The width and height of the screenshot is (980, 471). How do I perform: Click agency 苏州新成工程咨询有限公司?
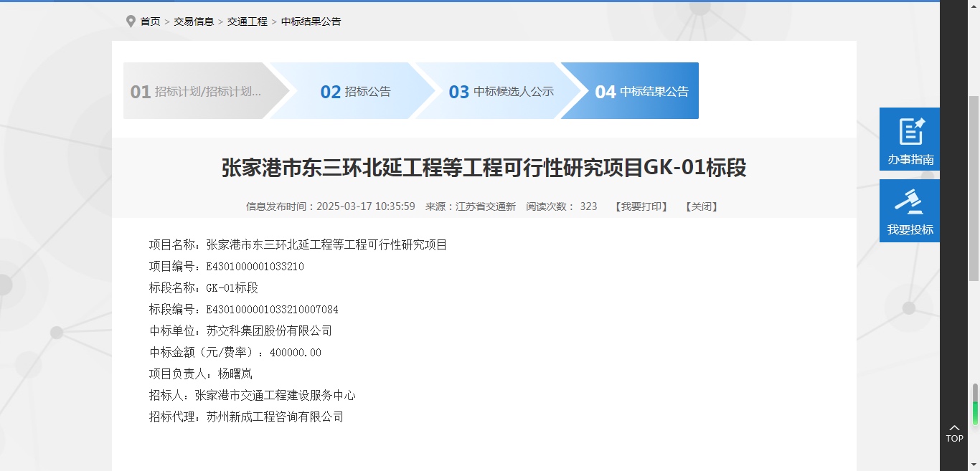(275, 417)
